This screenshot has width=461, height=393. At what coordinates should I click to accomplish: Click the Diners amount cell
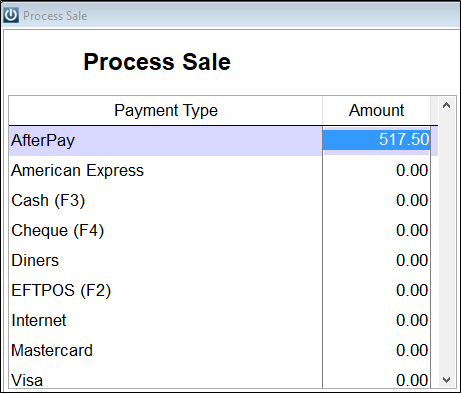point(376,260)
